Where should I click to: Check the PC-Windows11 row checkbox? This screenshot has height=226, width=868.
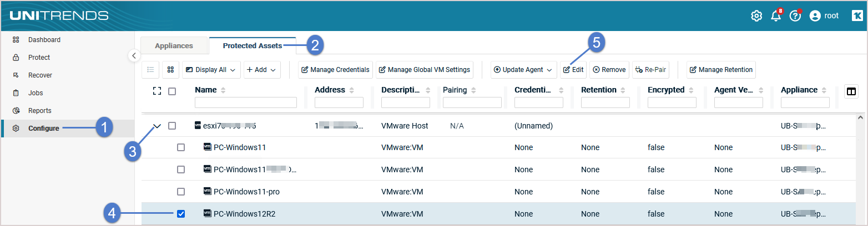click(181, 147)
